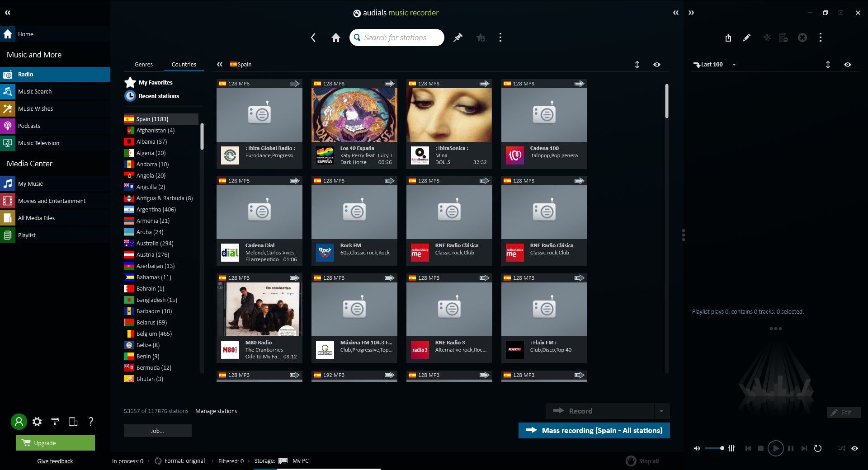Open Give feedback link
This screenshot has height=470, width=868.
(55, 461)
